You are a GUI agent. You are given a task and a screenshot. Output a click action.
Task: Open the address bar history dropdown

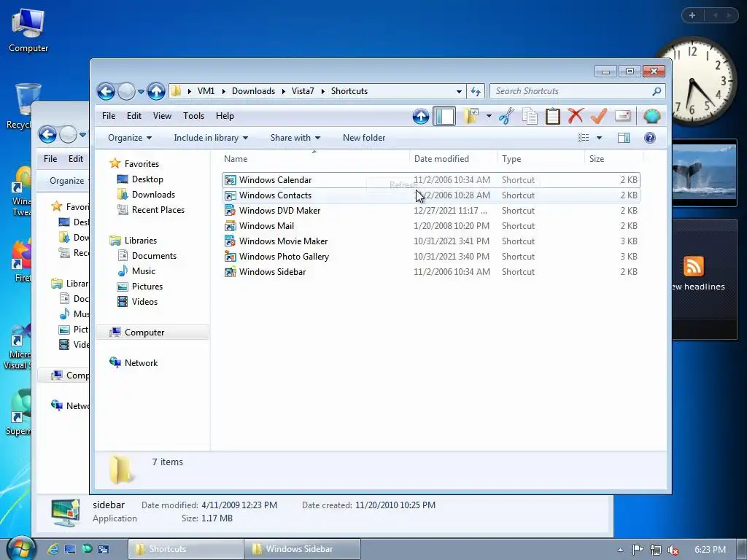point(459,91)
